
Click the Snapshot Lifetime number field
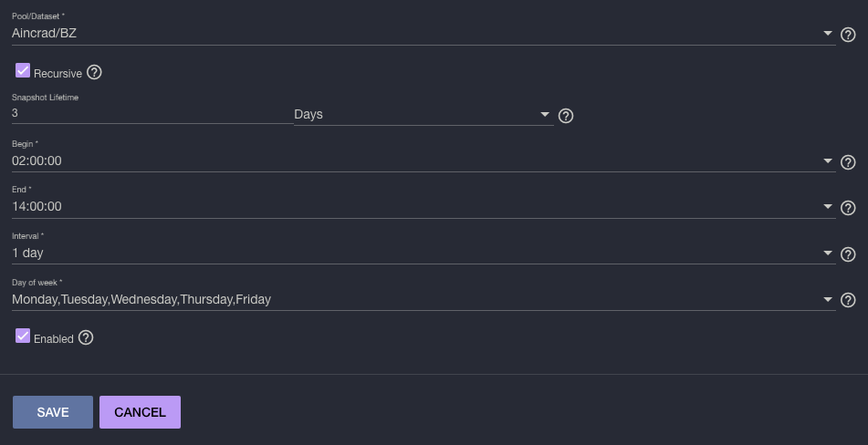pos(152,113)
